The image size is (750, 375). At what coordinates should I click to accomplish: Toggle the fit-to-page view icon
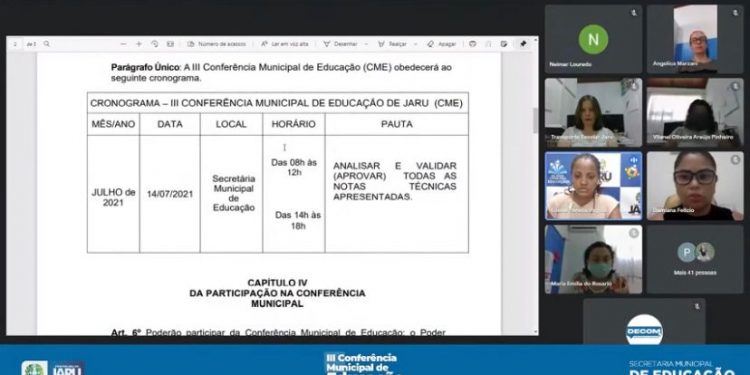170,44
